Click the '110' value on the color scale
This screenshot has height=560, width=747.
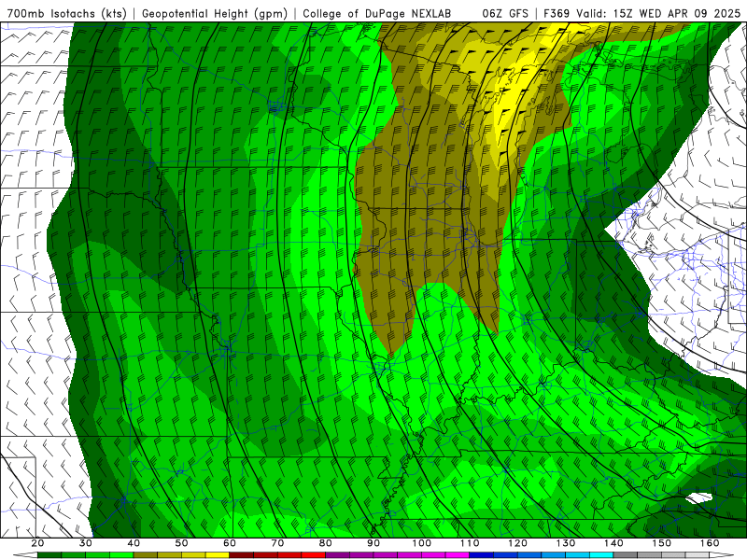click(470, 543)
